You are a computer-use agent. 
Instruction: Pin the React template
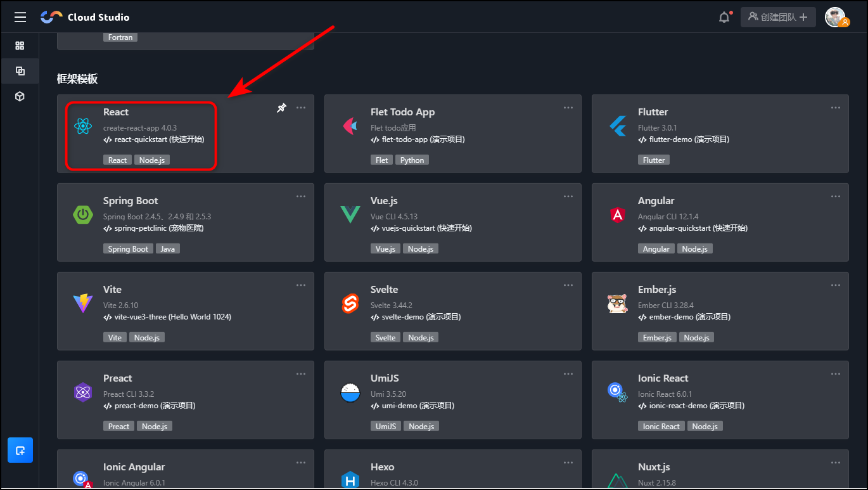pyautogui.click(x=281, y=108)
